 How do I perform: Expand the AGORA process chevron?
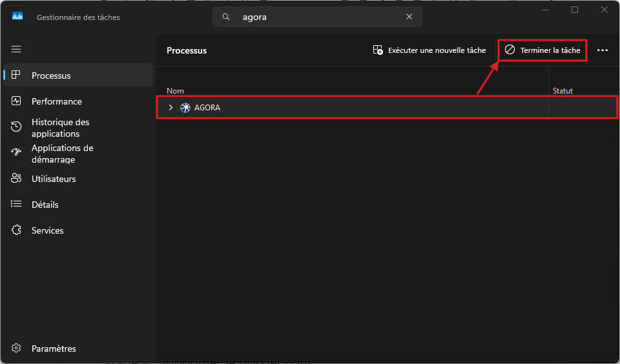tap(170, 107)
